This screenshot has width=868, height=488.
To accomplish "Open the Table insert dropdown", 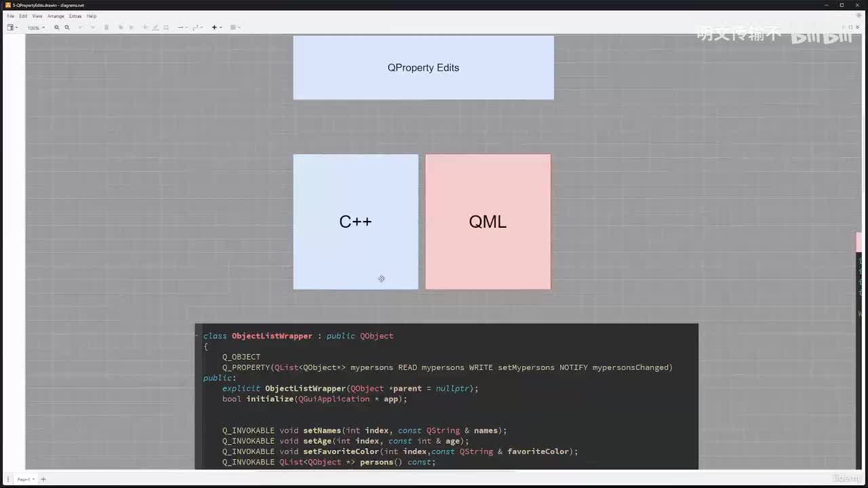I will pyautogui.click(x=235, y=28).
